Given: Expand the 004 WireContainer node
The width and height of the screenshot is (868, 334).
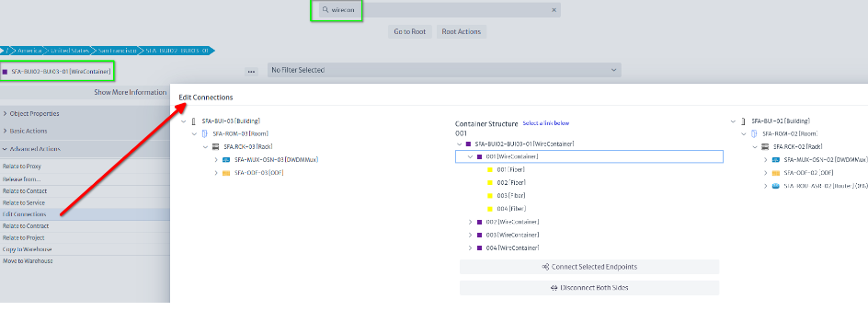Looking at the screenshot, I should pyautogui.click(x=470, y=248).
